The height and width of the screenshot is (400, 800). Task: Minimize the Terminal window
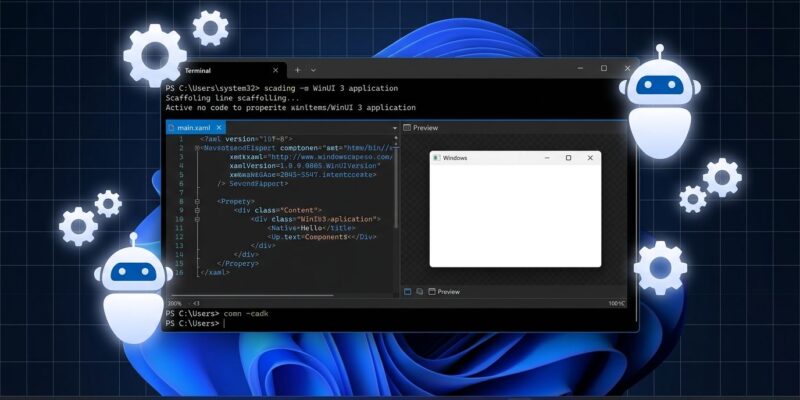[581, 68]
